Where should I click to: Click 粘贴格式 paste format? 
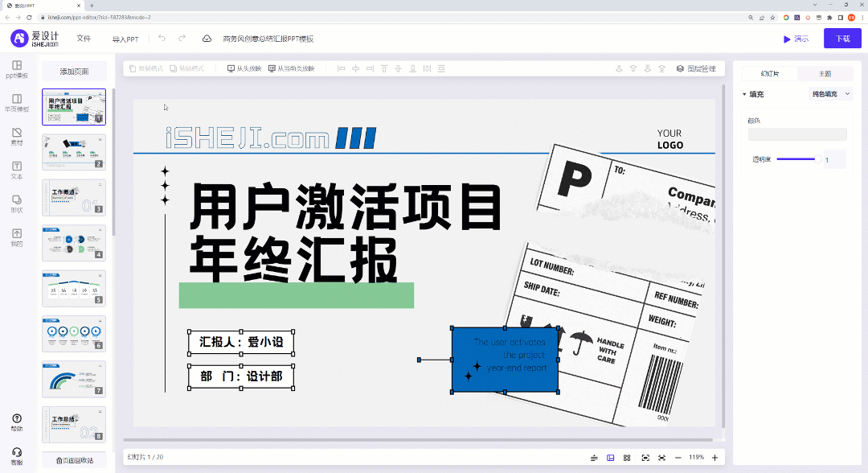186,68
